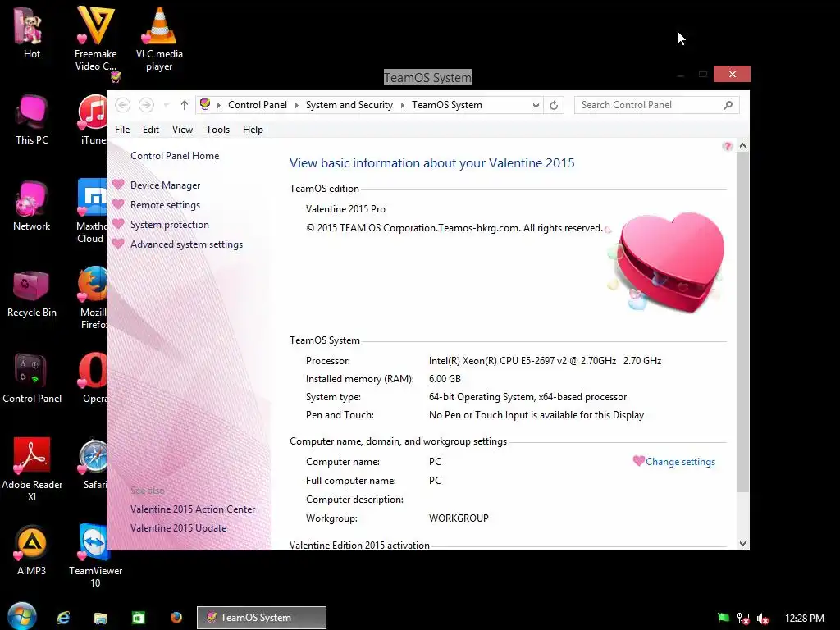Click Change settings link
The height and width of the screenshot is (630, 840).
(x=680, y=462)
